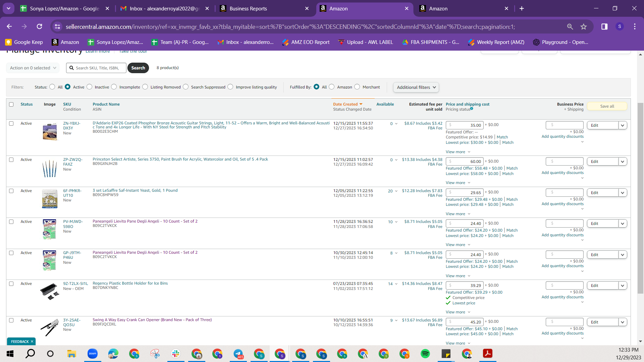Open the Chrome three-dot menu
This screenshot has height=362, width=644.
pyautogui.click(x=635, y=26)
